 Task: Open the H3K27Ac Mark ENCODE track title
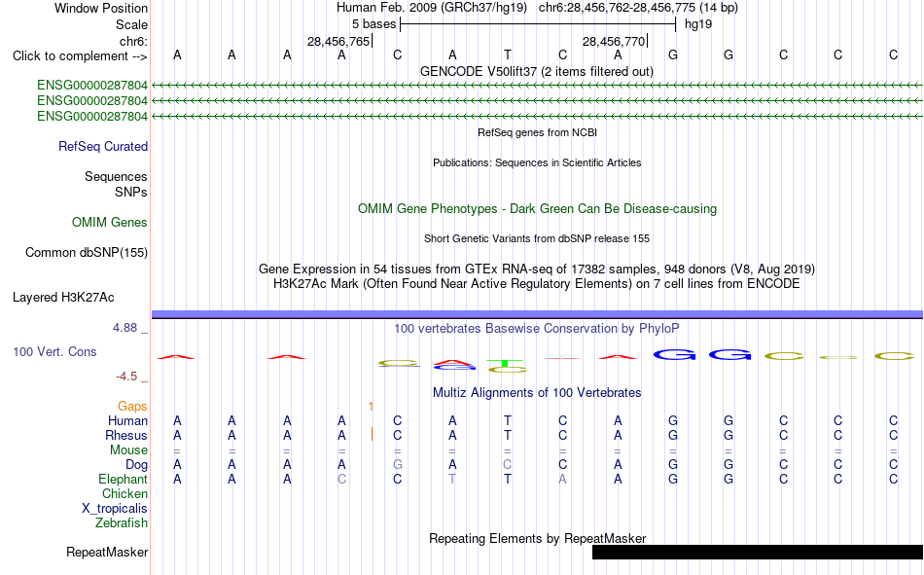pos(537,284)
